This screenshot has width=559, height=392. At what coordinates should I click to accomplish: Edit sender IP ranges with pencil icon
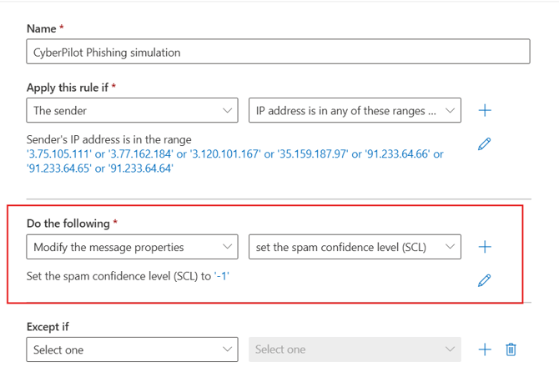[484, 143]
